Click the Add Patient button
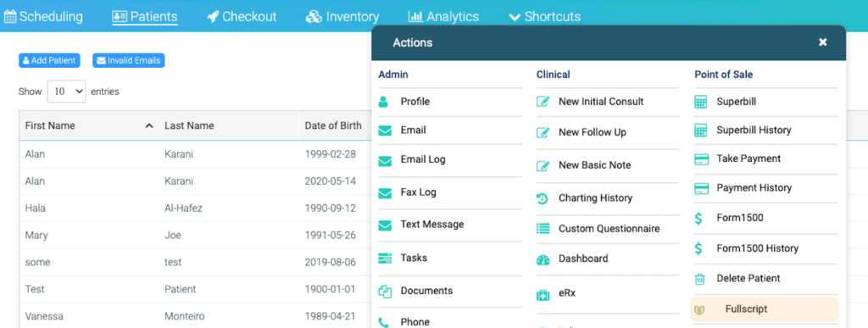868x328 pixels. [49, 60]
